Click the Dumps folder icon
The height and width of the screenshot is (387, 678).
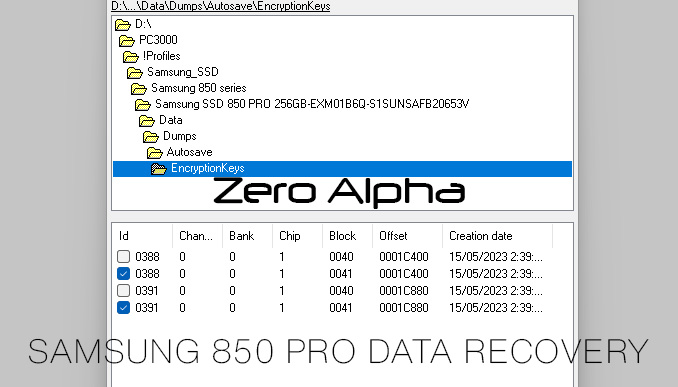click(x=150, y=137)
